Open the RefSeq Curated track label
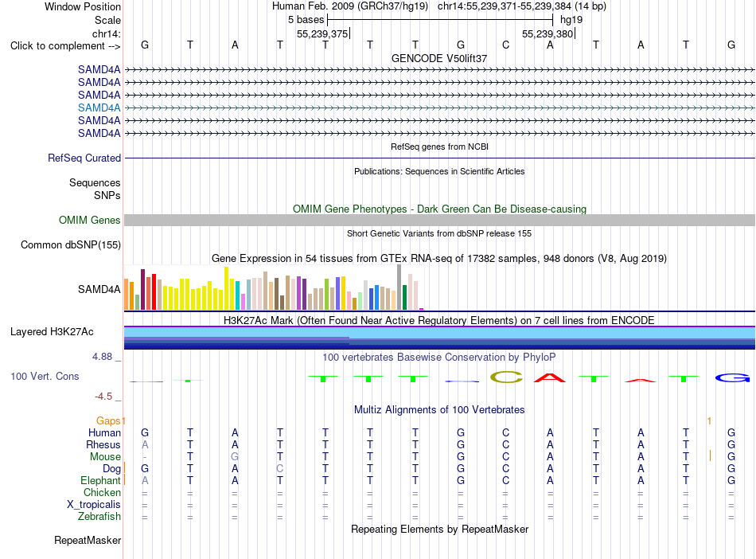The width and height of the screenshot is (756, 559). pos(84,158)
